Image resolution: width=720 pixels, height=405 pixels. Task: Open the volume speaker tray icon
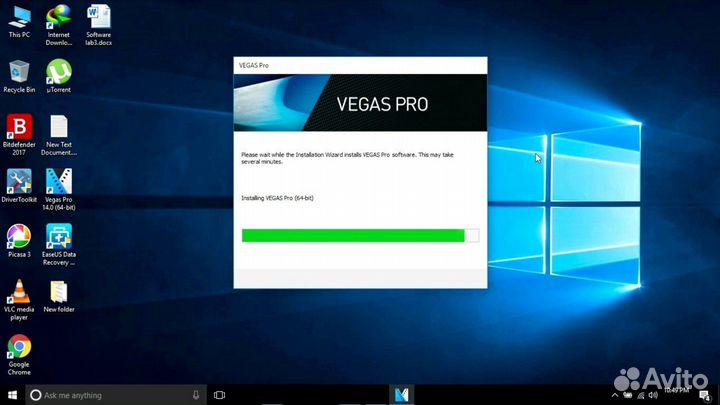click(653, 395)
